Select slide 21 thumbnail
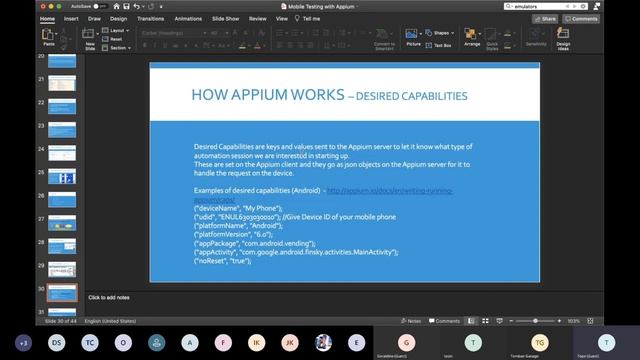640x360 pixels. 62,83
